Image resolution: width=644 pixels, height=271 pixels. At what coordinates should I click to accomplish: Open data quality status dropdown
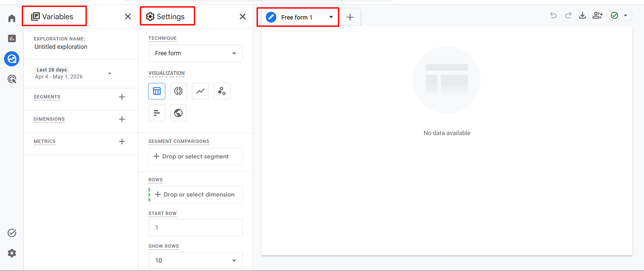click(620, 15)
